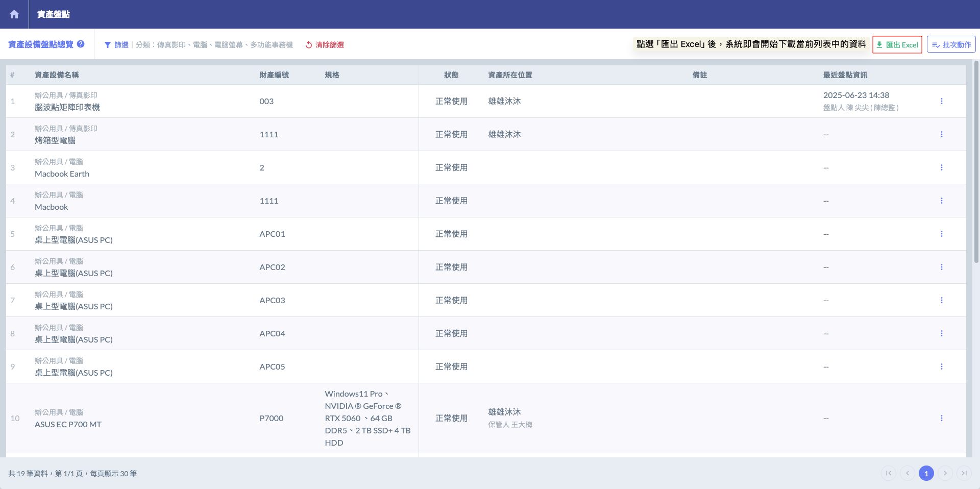Open more options for 腦波點矩陣印表機 row
Screen dimensions: 980x489
(942, 101)
